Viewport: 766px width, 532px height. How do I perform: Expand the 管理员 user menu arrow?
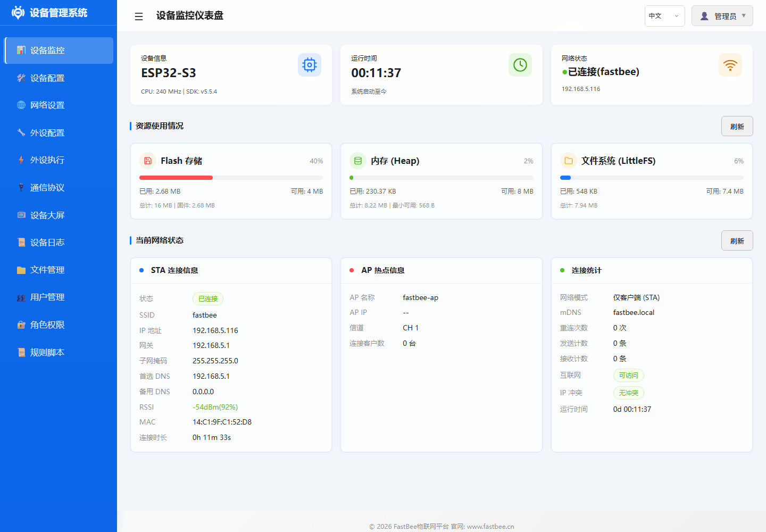pyautogui.click(x=744, y=15)
